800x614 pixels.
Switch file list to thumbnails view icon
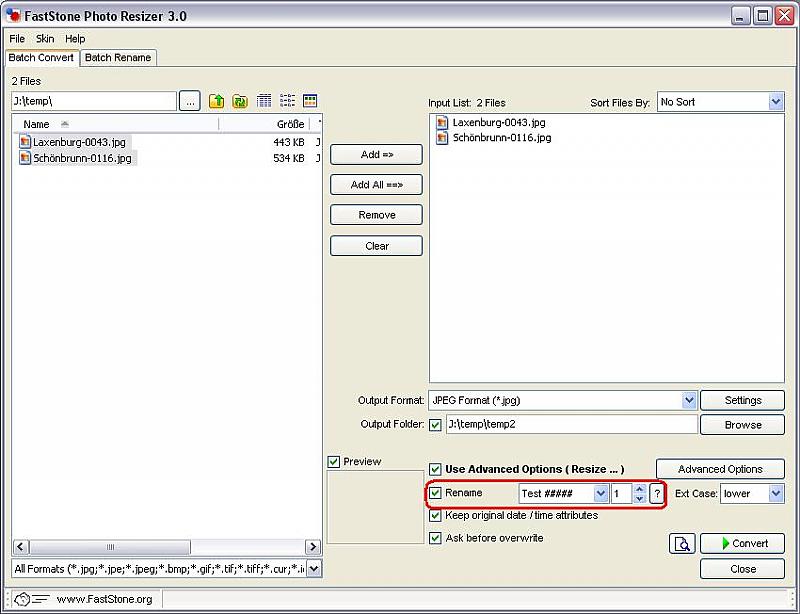[310, 101]
